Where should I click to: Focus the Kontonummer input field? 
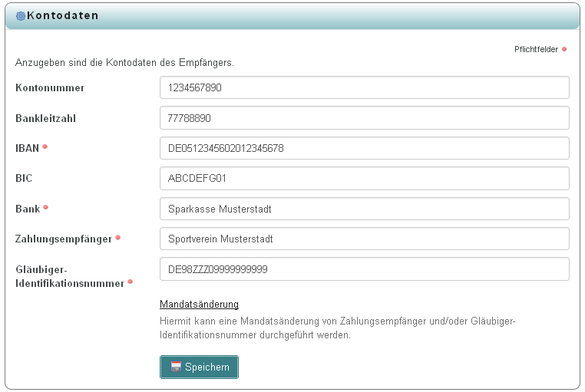[x=364, y=87]
